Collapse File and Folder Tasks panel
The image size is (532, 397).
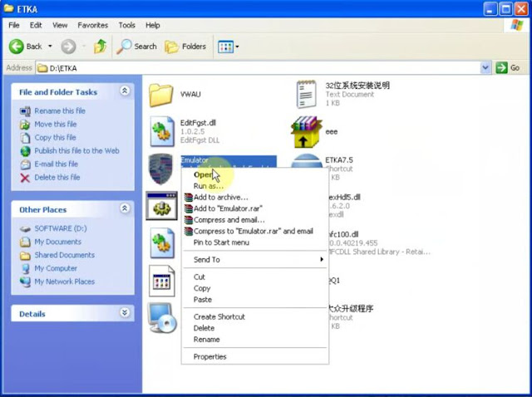tap(125, 91)
